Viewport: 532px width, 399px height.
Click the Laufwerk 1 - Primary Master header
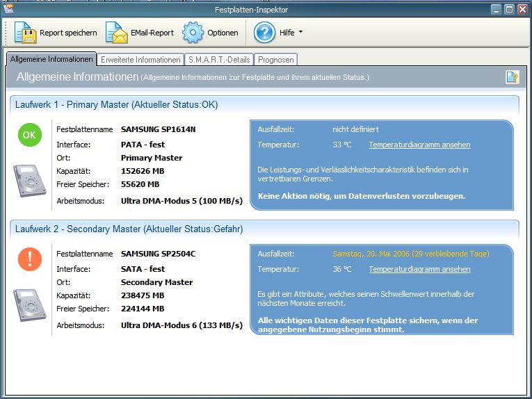(116, 105)
